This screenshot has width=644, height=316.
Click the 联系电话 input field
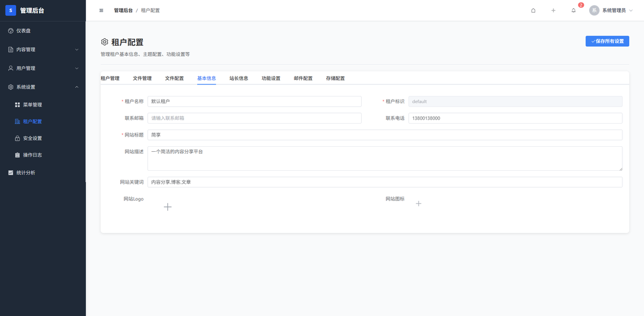point(515,118)
